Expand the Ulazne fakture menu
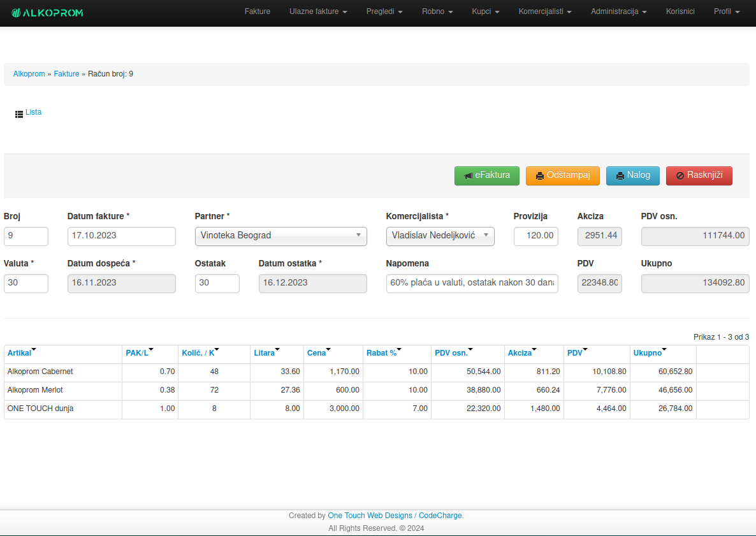 [x=318, y=11]
